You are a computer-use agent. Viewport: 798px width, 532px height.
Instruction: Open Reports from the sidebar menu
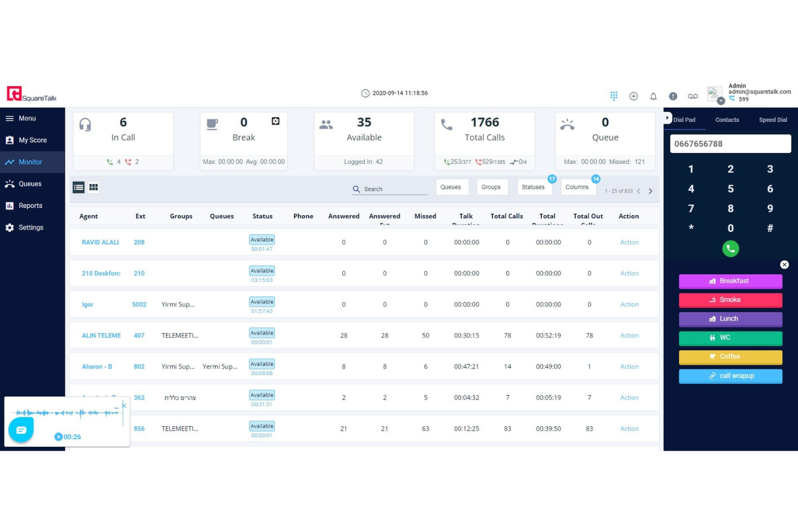(x=31, y=205)
